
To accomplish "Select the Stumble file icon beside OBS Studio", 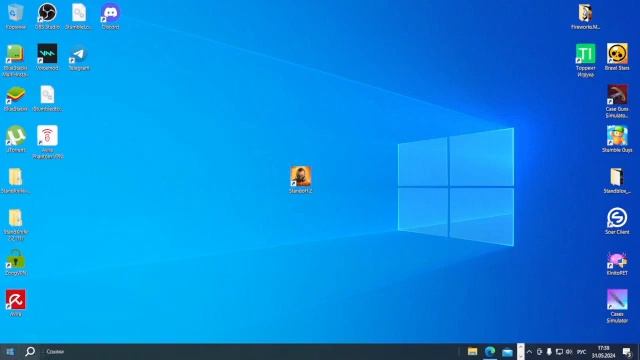I will pyautogui.click(x=79, y=13).
